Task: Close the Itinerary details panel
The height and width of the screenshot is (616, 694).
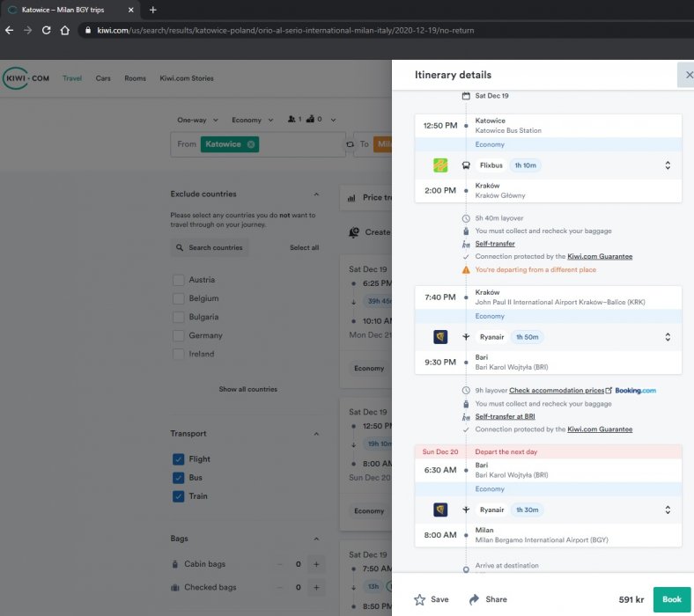Action: pyautogui.click(x=687, y=75)
